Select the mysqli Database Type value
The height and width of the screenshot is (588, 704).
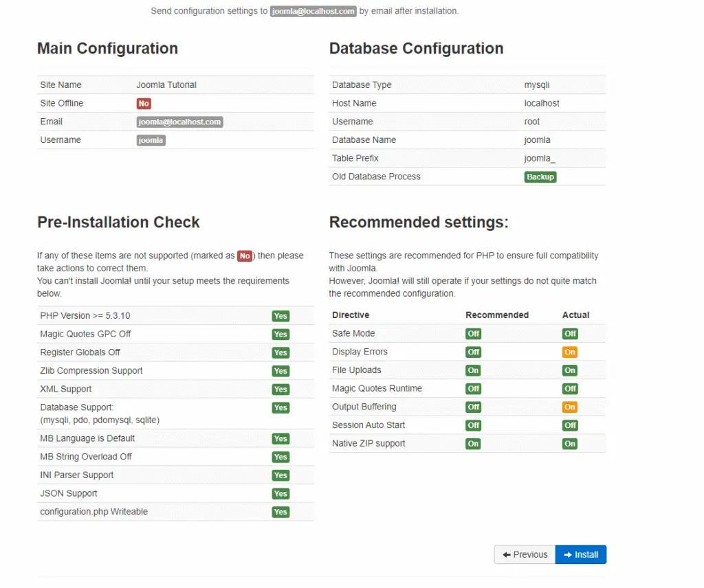tap(536, 84)
